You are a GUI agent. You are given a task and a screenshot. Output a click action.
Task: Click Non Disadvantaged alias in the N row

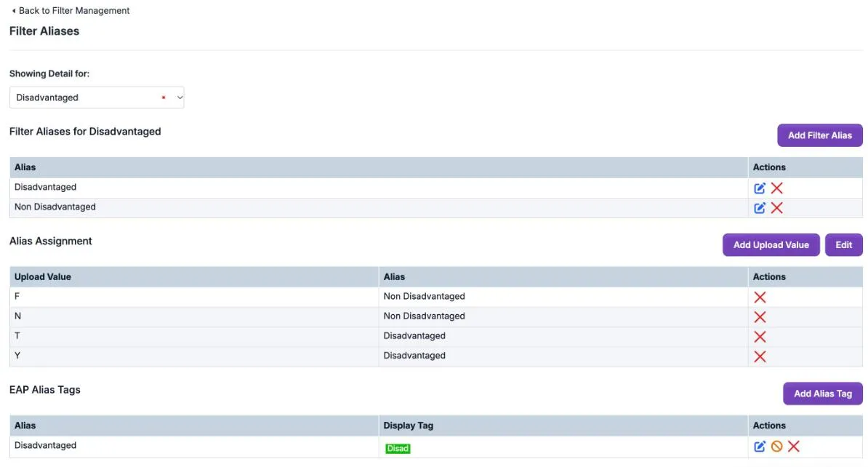424,316
